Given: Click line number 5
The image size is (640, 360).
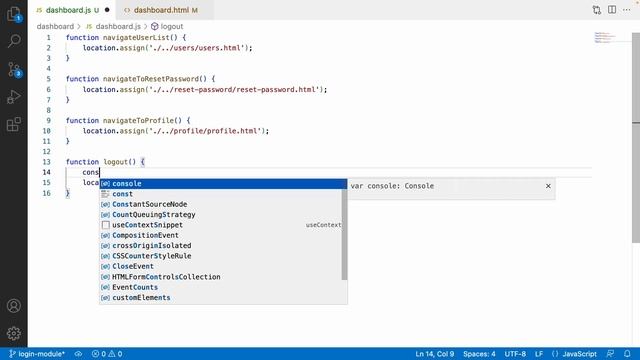Looking at the screenshot, I should pos(49,79).
